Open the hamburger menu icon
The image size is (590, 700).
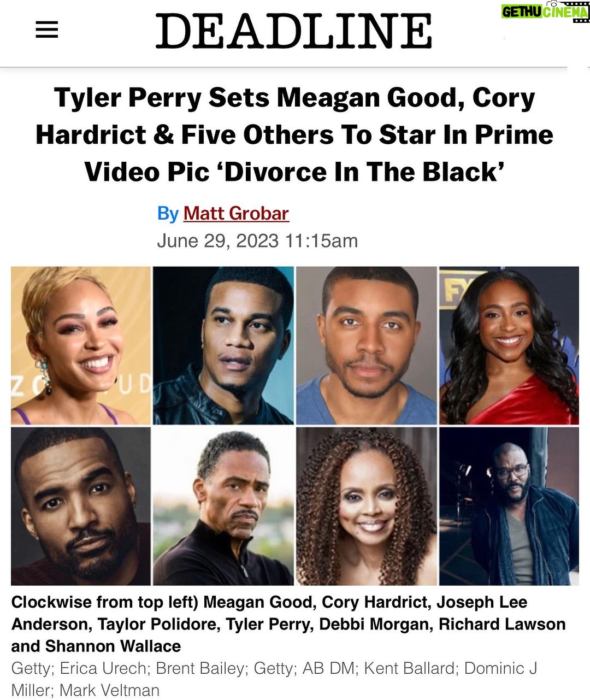(47, 30)
